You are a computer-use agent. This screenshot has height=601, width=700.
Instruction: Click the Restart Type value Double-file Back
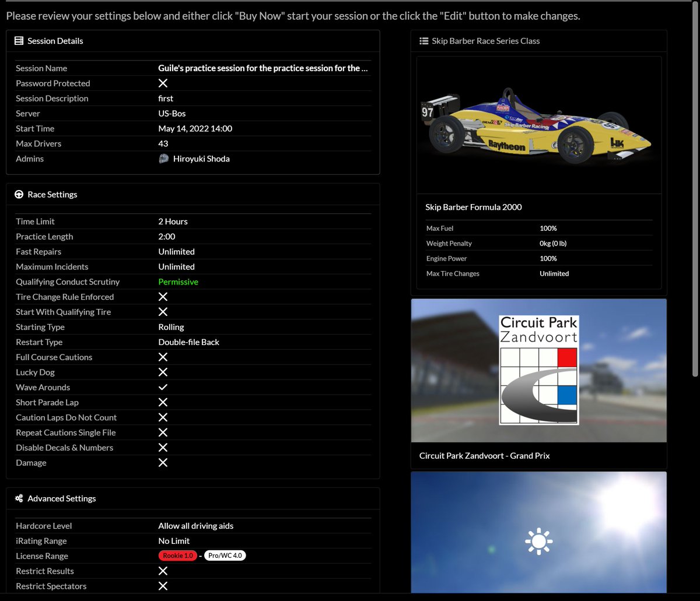189,342
